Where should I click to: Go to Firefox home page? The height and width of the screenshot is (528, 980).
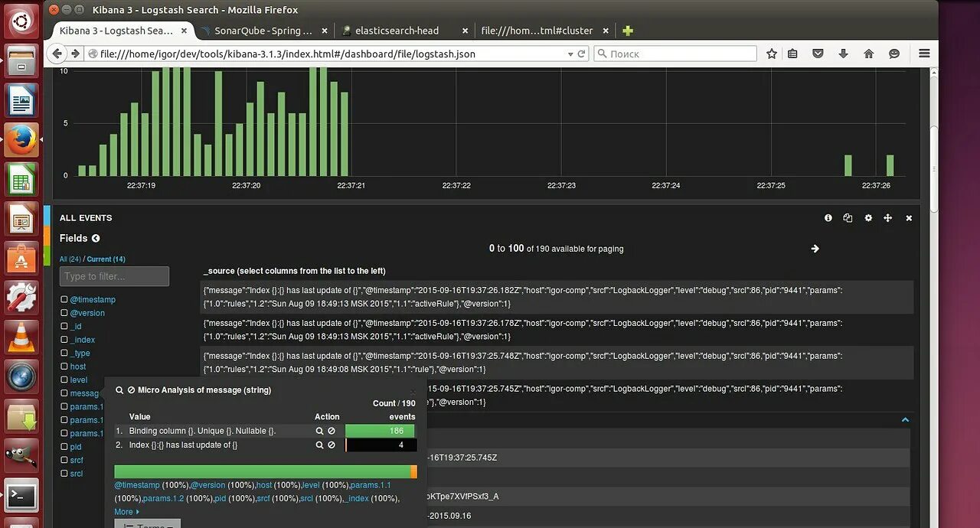click(868, 54)
